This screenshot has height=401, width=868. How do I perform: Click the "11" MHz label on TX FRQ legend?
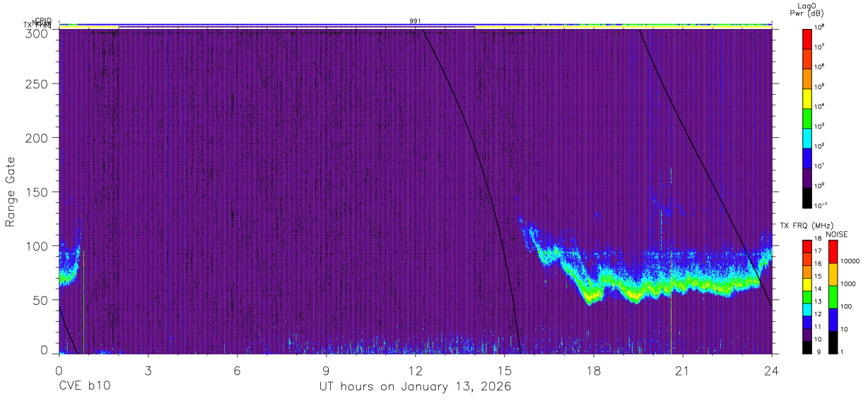[819, 327]
